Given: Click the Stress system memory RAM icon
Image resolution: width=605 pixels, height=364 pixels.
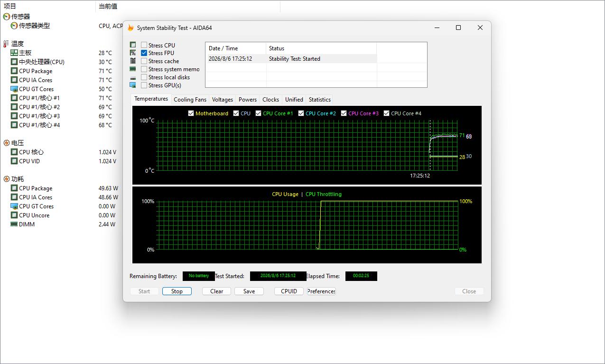Looking at the screenshot, I should 133,69.
